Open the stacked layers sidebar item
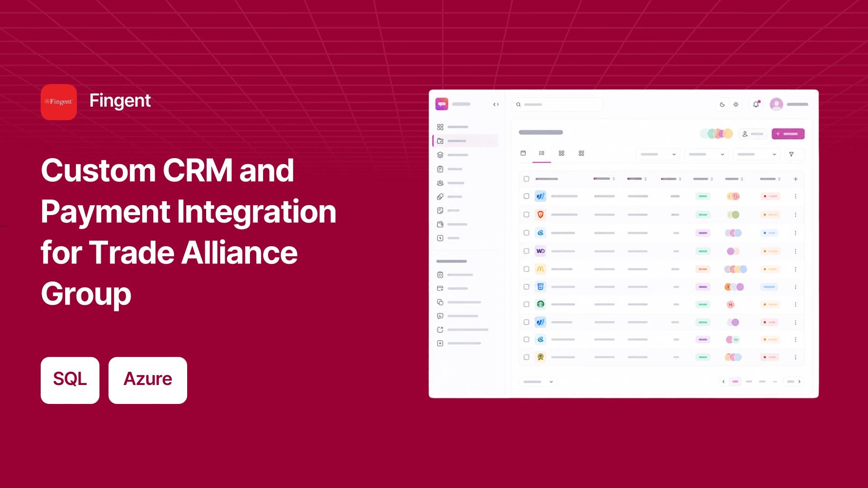868x488 pixels. click(x=453, y=155)
